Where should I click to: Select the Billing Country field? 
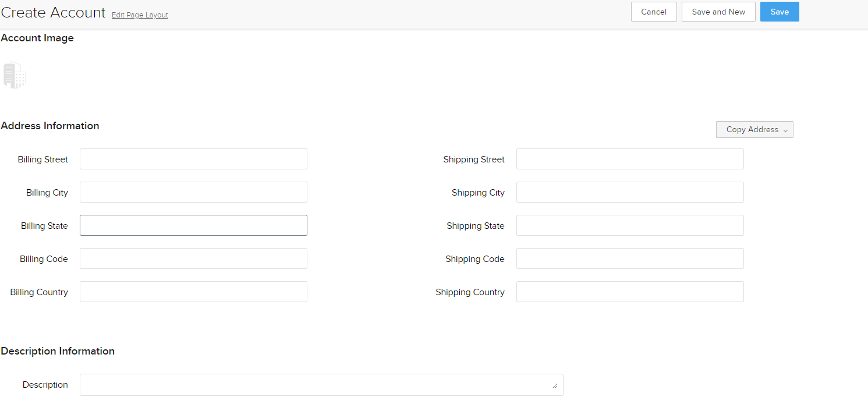[x=193, y=291]
